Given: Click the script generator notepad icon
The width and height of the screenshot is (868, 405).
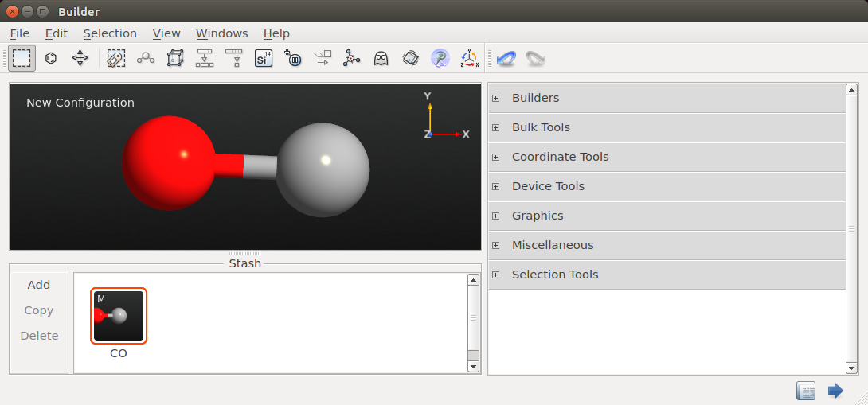Looking at the screenshot, I should click(806, 391).
